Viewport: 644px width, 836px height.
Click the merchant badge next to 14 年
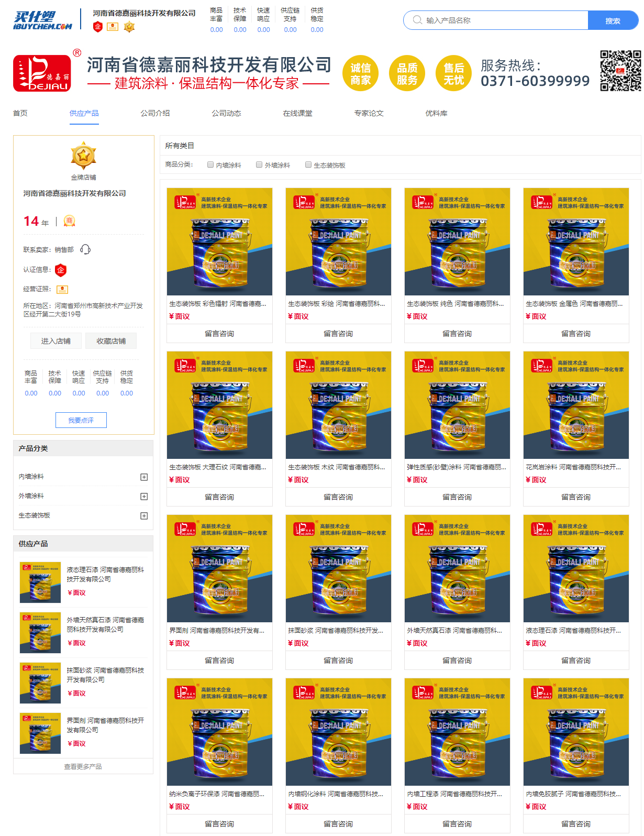(69, 221)
